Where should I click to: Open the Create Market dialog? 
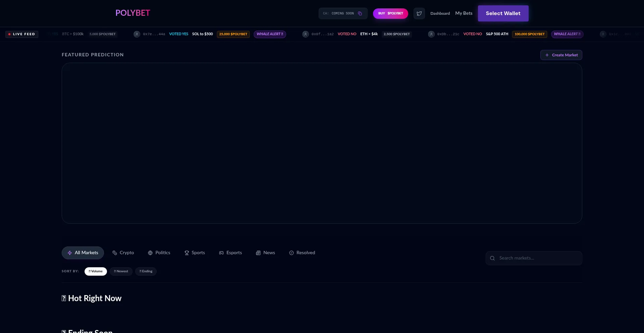pyautogui.click(x=561, y=55)
